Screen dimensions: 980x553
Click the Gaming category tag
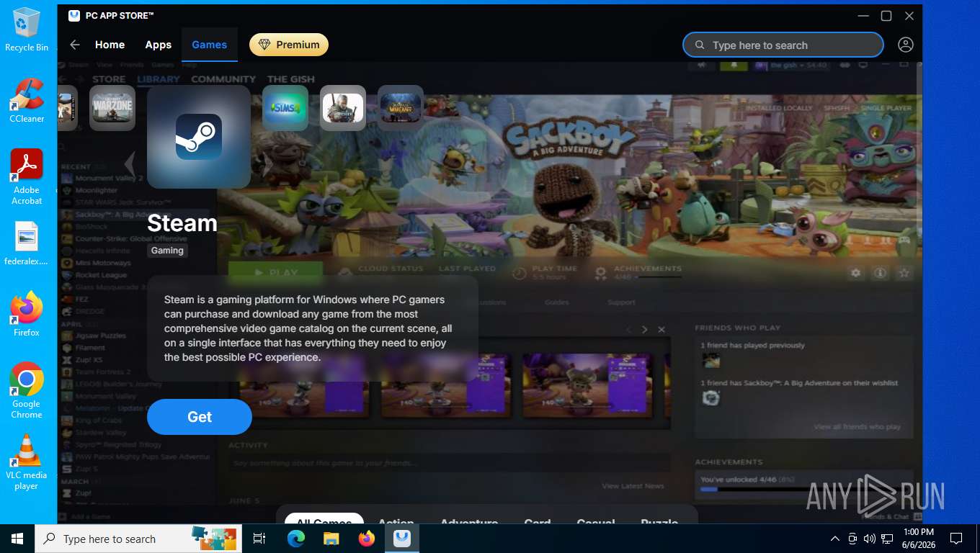(x=167, y=251)
